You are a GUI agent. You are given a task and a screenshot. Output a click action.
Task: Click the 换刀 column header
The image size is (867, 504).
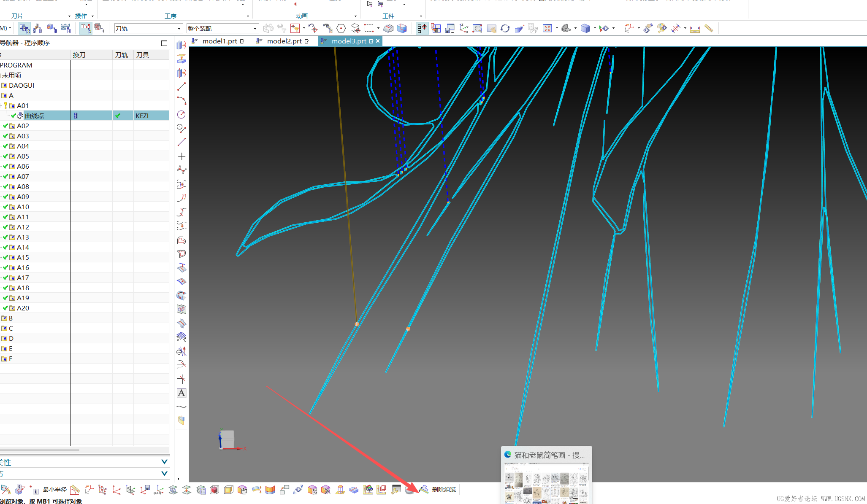tap(91, 55)
